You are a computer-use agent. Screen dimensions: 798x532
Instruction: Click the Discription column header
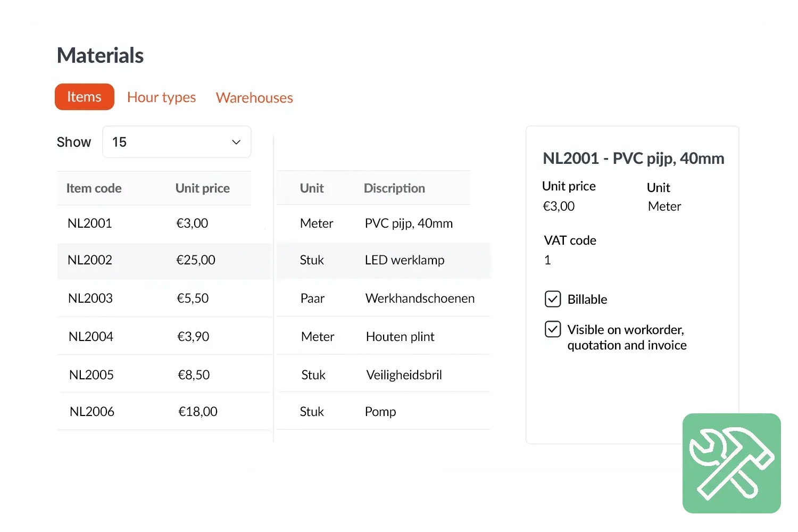394,188
